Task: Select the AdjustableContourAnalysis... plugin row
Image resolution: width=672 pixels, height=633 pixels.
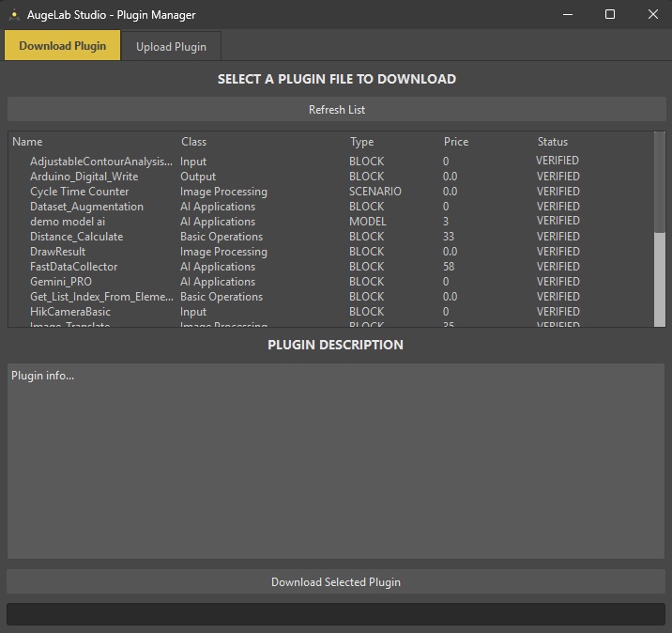Action: [x=101, y=162]
